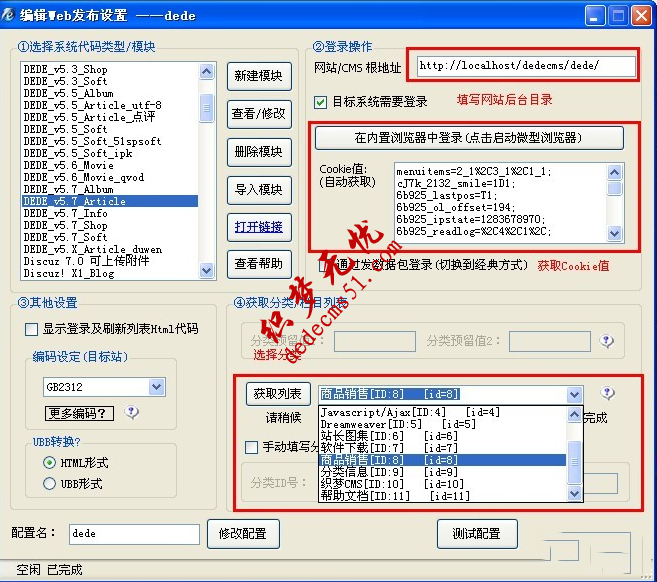657x582 pixels.
Task: Choose 商品销售[ID:8] option in list
Action: [443, 460]
